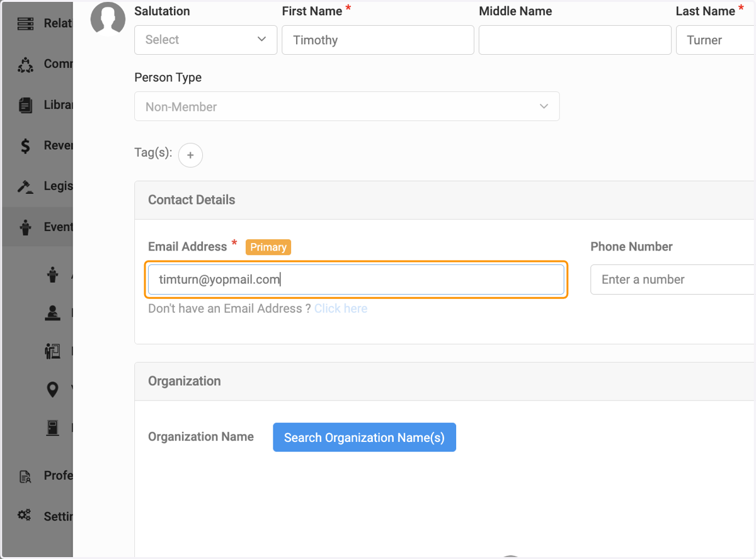Click into the First Name field
The image size is (756, 559).
click(x=378, y=40)
